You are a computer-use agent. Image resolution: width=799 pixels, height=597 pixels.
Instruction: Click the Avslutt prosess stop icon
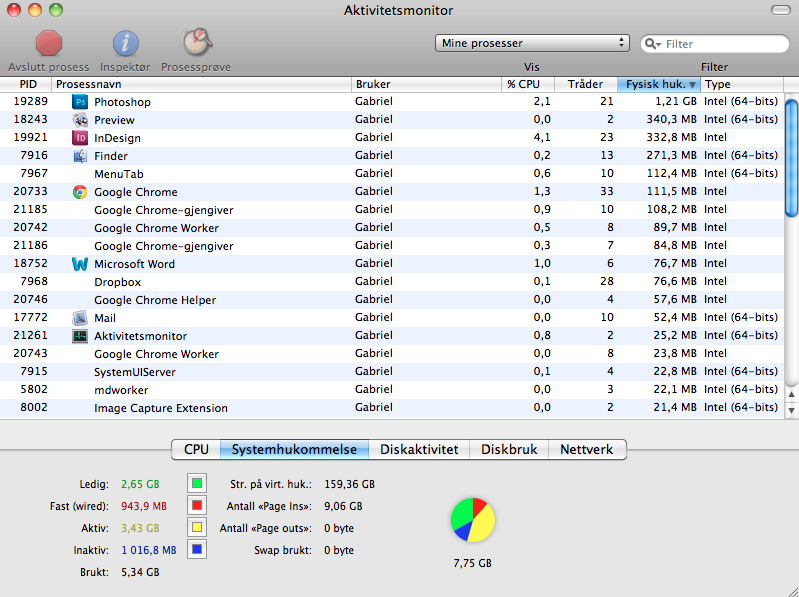click(48, 43)
